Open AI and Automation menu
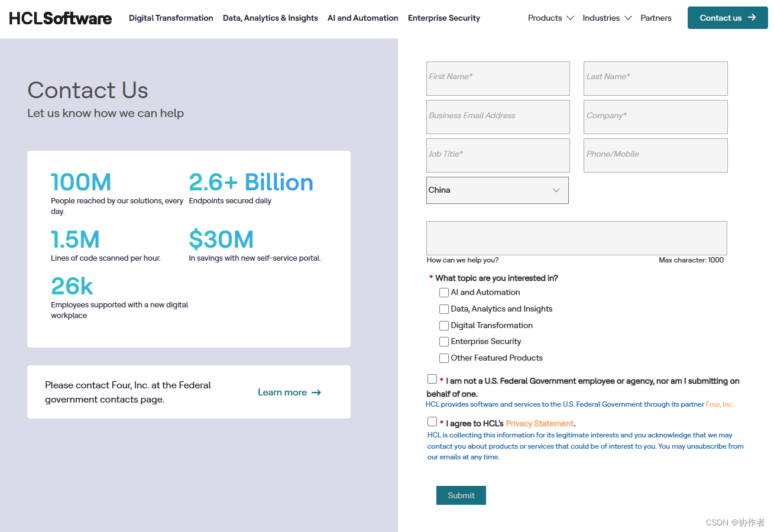 (x=363, y=18)
